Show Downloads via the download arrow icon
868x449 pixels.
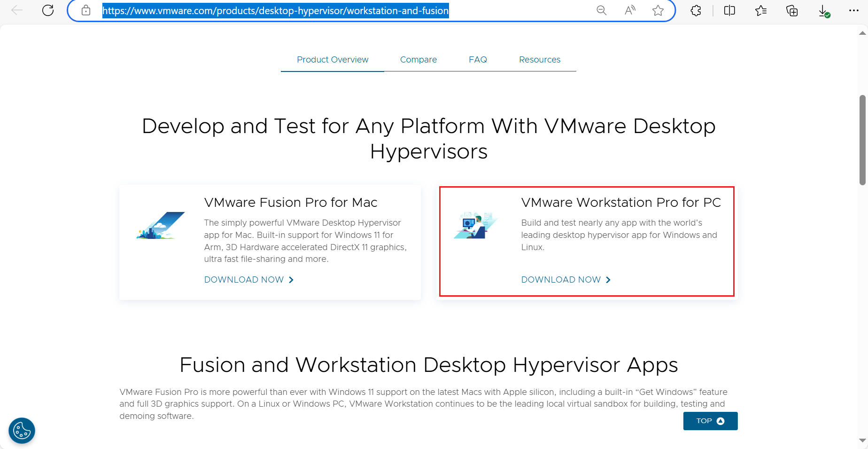point(824,11)
